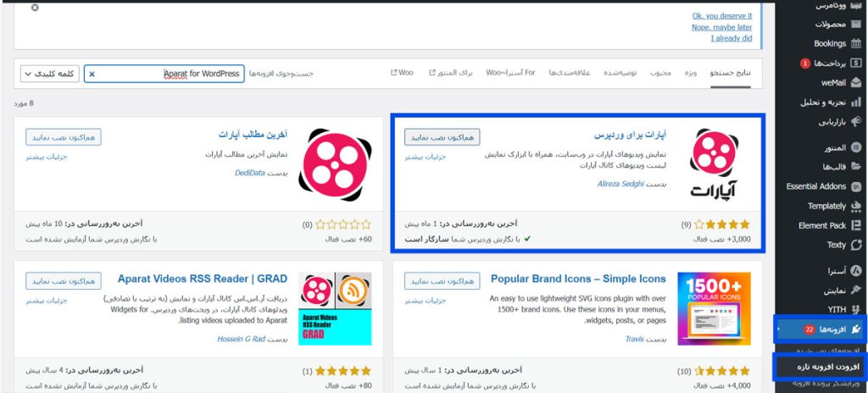This screenshot has width=868, height=393.
Task: Install now Aparat Videos RSS Reader | GRAD
Action: (64, 281)
